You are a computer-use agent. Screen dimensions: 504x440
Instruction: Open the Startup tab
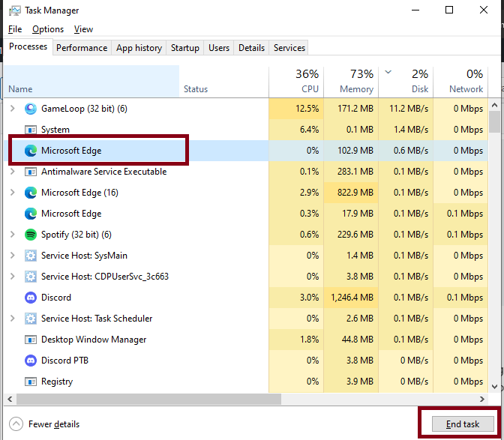pos(184,48)
